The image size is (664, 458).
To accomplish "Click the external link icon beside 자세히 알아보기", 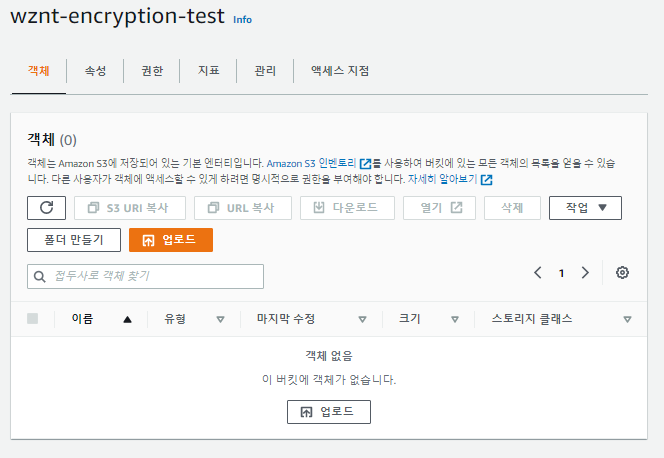I will [487, 180].
